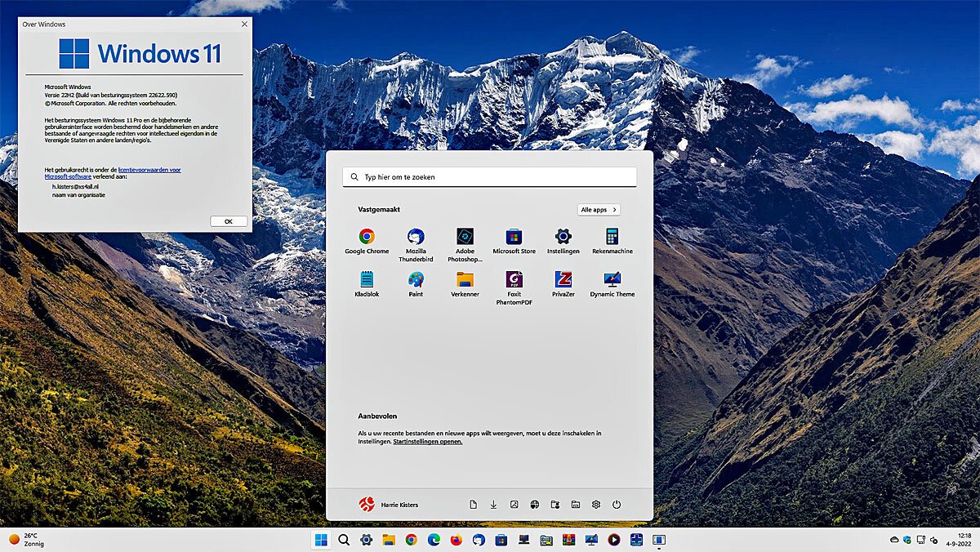Image resolution: width=980 pixels, height=552 pixels.
Task: Open weather widget showing 26°C Zonnig
Action: point(26,540)
